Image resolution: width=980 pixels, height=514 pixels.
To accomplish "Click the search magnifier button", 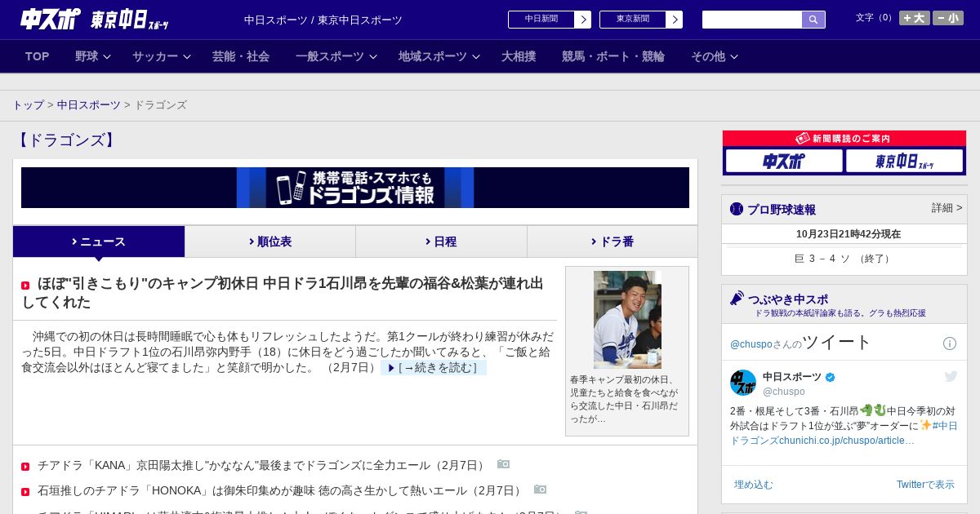I will click(813, 20).
